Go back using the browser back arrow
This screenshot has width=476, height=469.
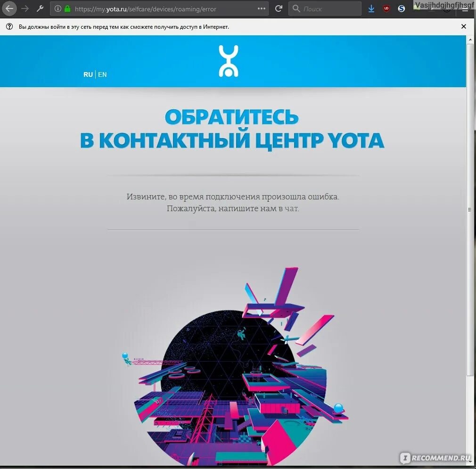click(x=9, y=8)
